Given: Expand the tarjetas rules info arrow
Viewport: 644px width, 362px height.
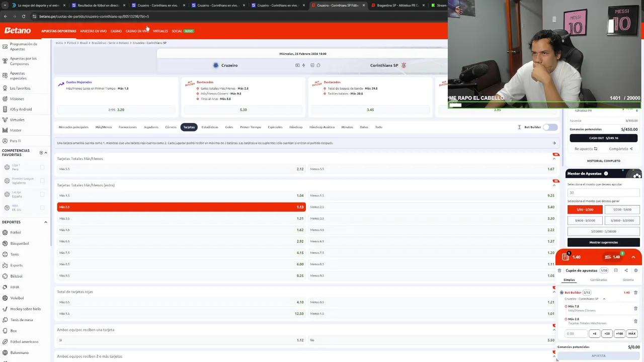Looking at the screenshot, I should [x=554, y=143].
